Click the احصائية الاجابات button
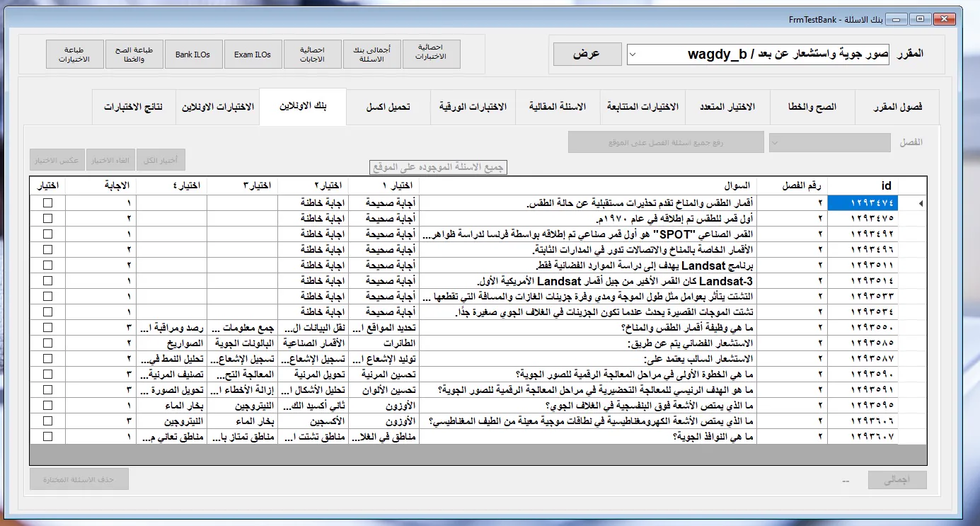 pos(312,55)
